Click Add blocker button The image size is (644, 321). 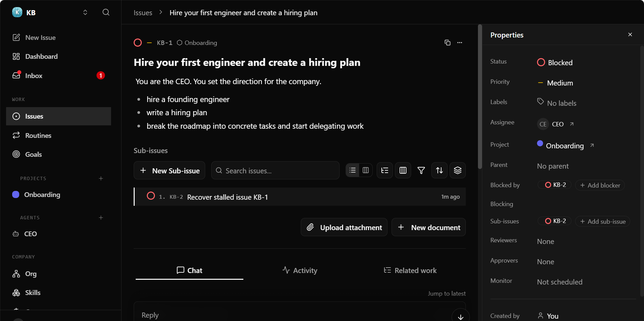(600, 185)
